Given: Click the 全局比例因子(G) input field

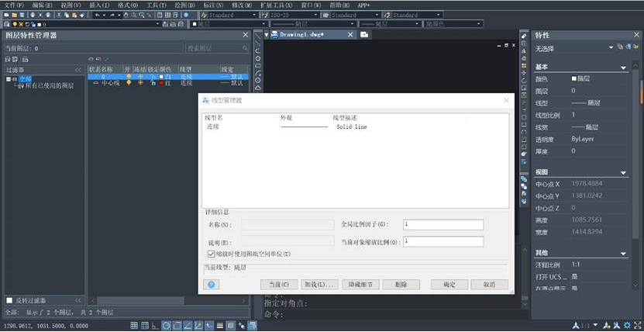Looking at the screenshot, I should (x=443, y=225).
